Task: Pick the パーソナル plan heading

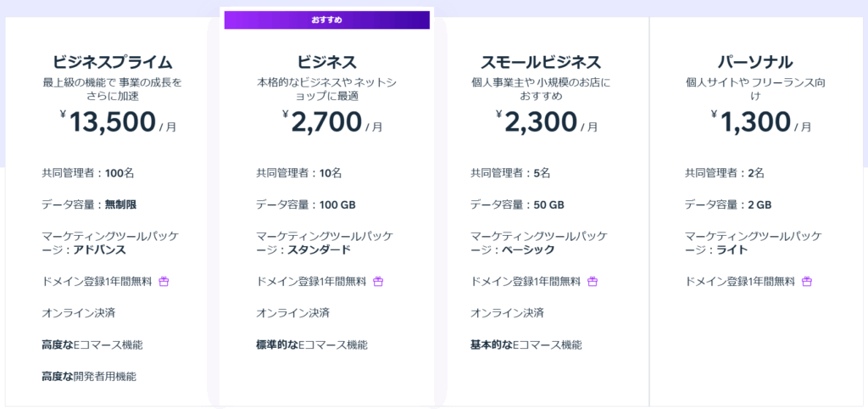Action: (755, 61)
